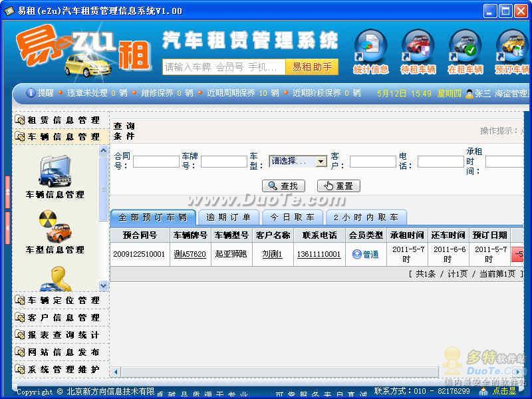Switch to the 逾期订单 tab
Viewport: 532px width, 399px height.
228,217
